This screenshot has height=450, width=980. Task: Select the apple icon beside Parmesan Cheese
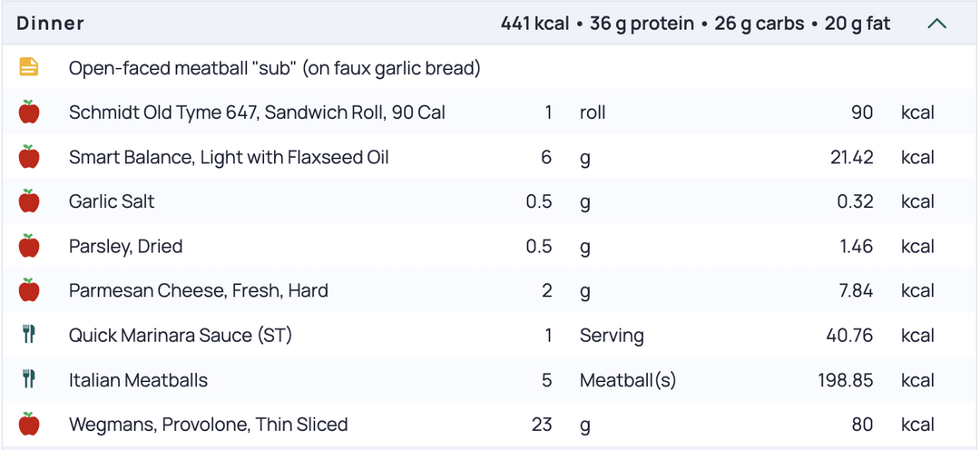[x=29, y=290]
